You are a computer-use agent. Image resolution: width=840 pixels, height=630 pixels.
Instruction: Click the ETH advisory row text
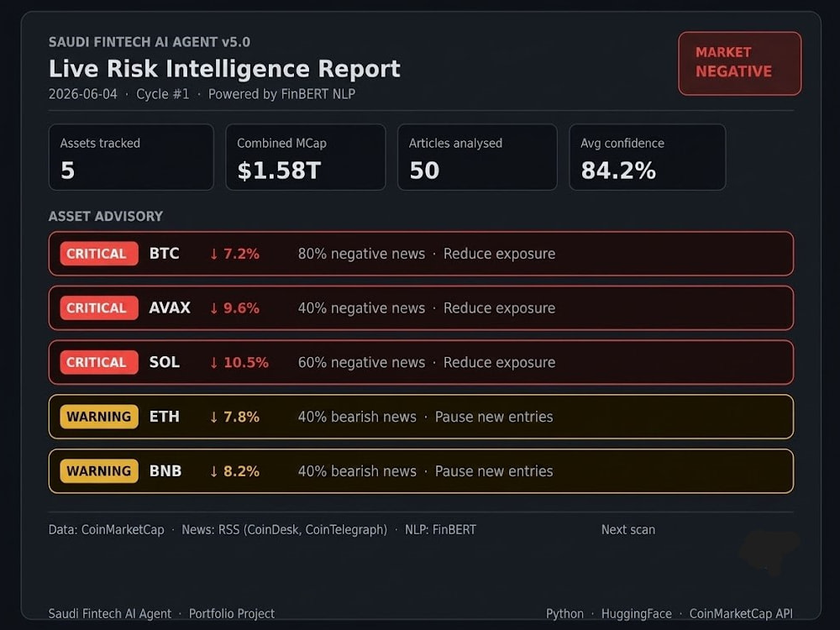pos(425,417)
